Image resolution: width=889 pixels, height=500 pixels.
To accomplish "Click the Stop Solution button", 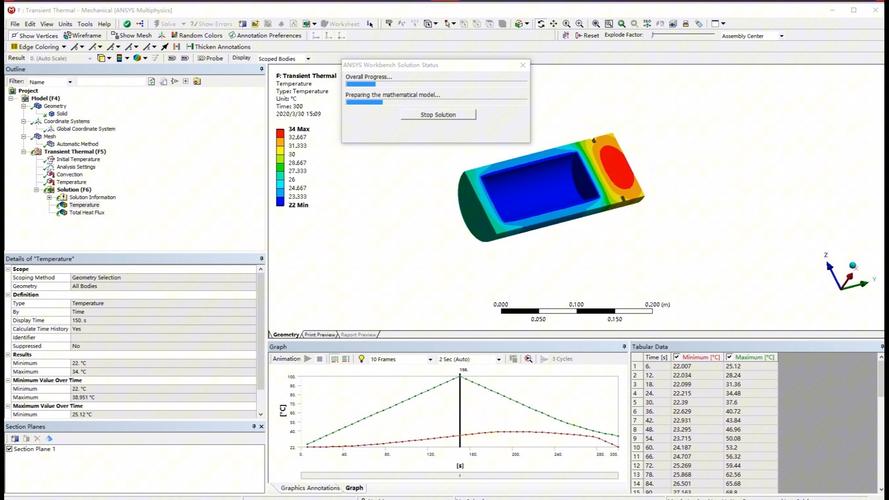I will pyautogui.click(x=438, y=115).
